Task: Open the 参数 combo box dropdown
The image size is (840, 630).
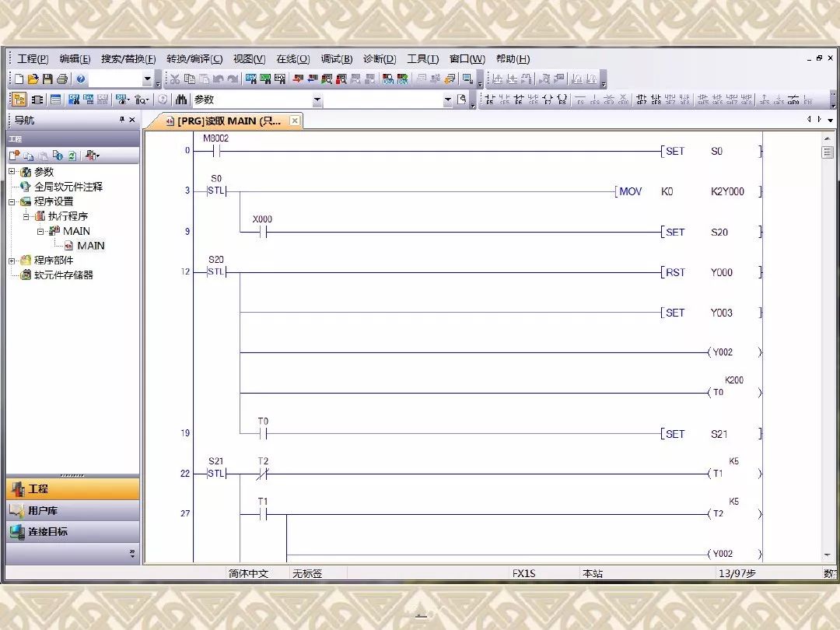Action: click(317, 100)
